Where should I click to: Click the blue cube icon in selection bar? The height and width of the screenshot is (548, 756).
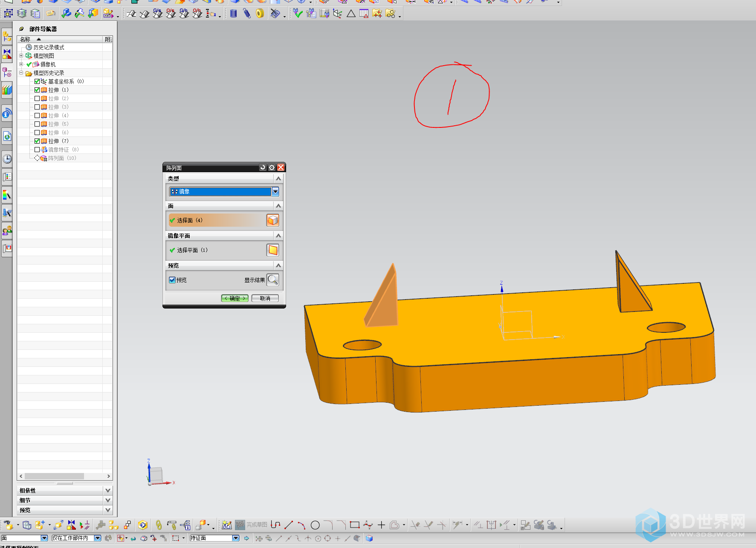tap(369, 538)
